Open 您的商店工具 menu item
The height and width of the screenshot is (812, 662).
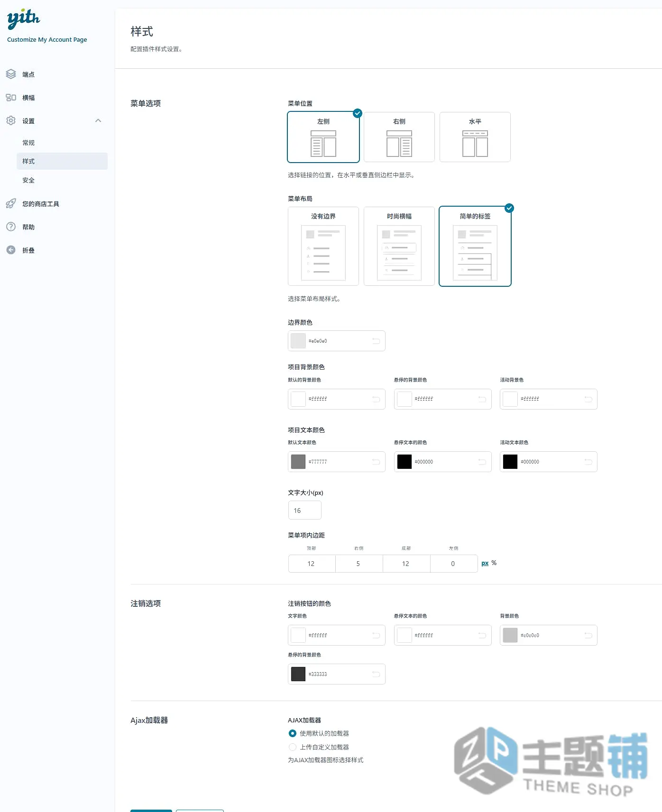tap(41, 204)
